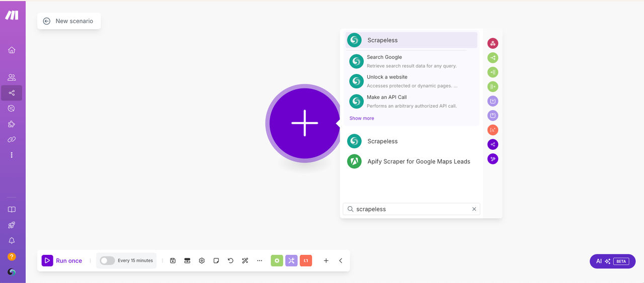
Task: Click the orange help question mark icon
Action: click(x=12, y=256)
